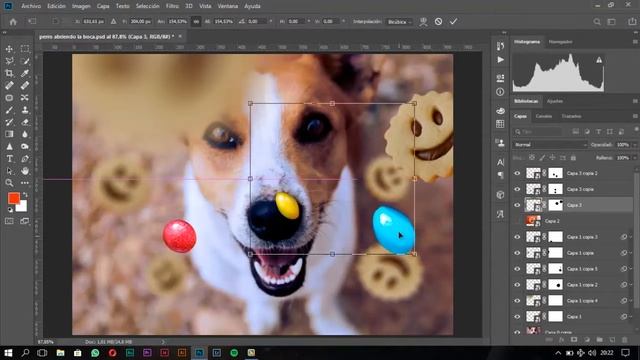This screenshot has height=360, width=640.
Task: Open the Actions panel play icon
Action: (500, 60)
